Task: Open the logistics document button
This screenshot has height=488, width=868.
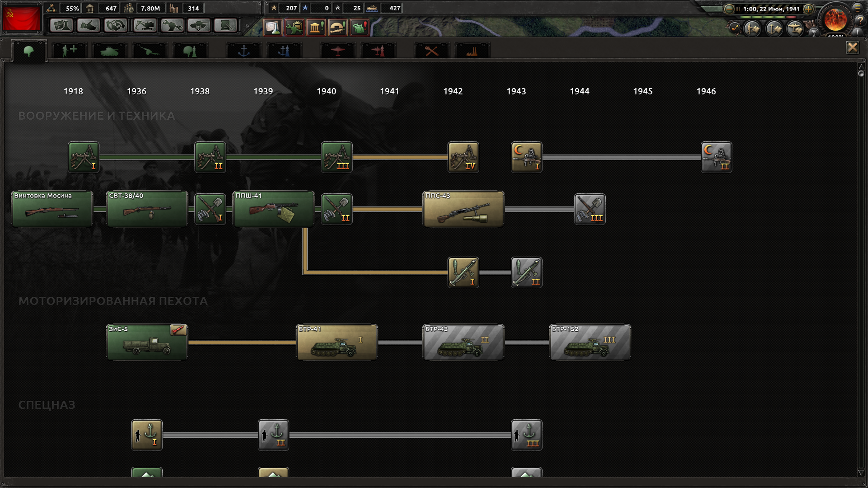Action: point(226,26)
